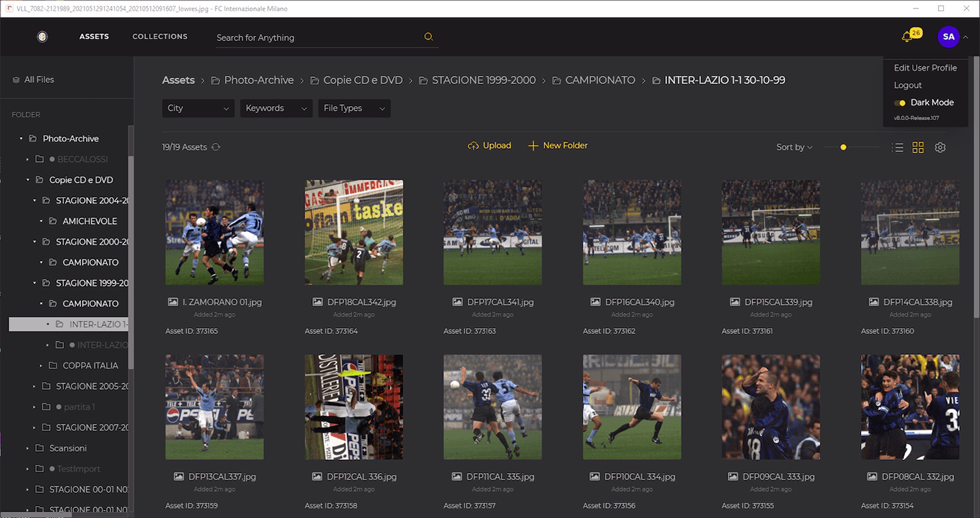Choose Edit User Profile from user menu
The image size is (980, 518).
925,68
